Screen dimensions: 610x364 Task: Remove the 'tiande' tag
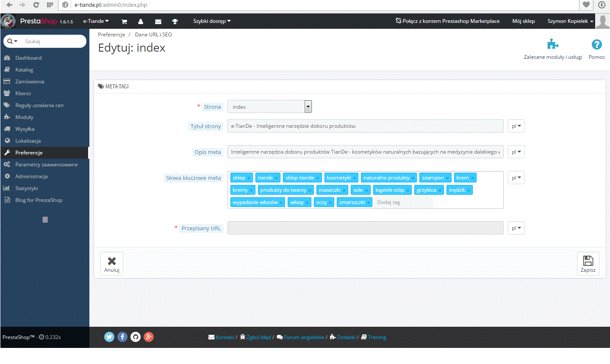click(276, 178)
